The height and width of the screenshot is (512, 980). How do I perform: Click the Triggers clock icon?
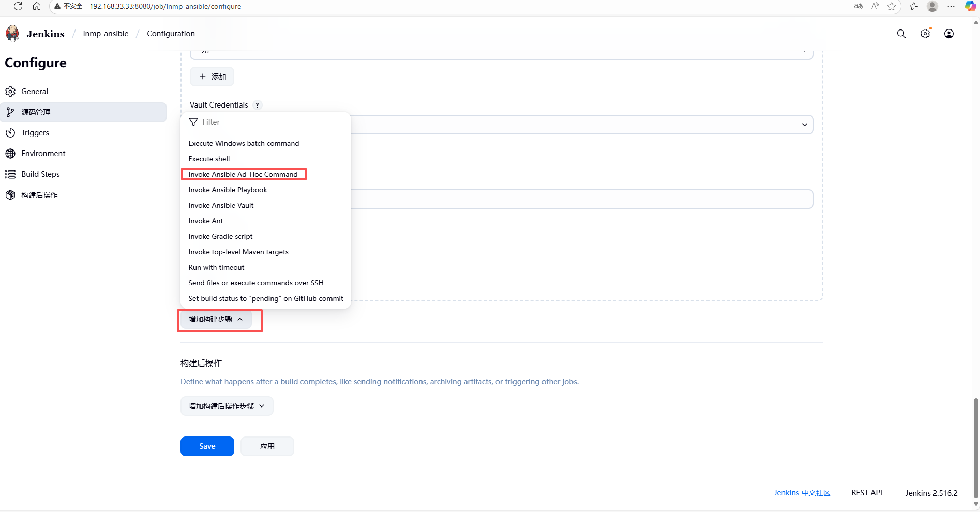pos(10,133)
